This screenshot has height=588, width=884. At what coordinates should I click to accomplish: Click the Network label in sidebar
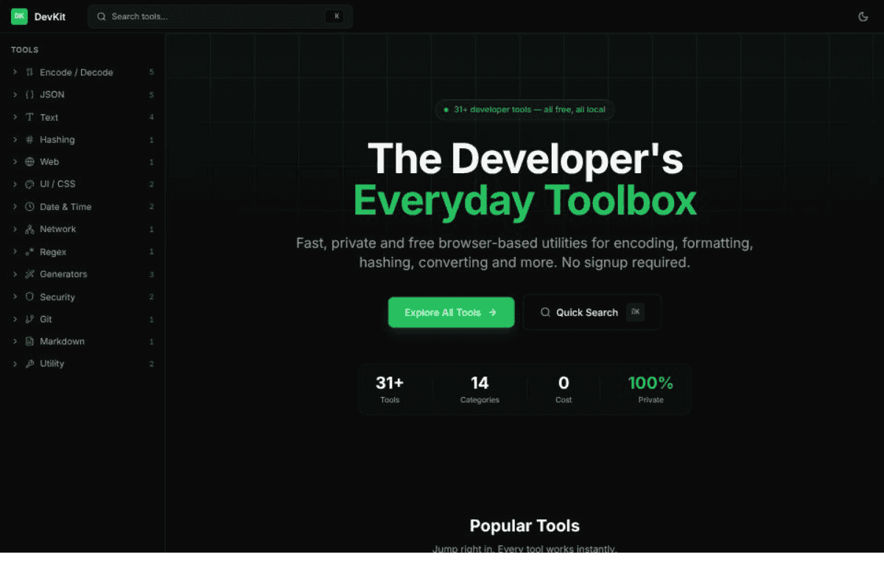pos(58,229)
